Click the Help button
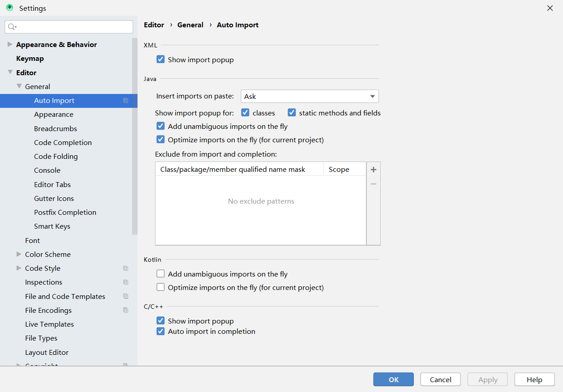 click(534, 379)
